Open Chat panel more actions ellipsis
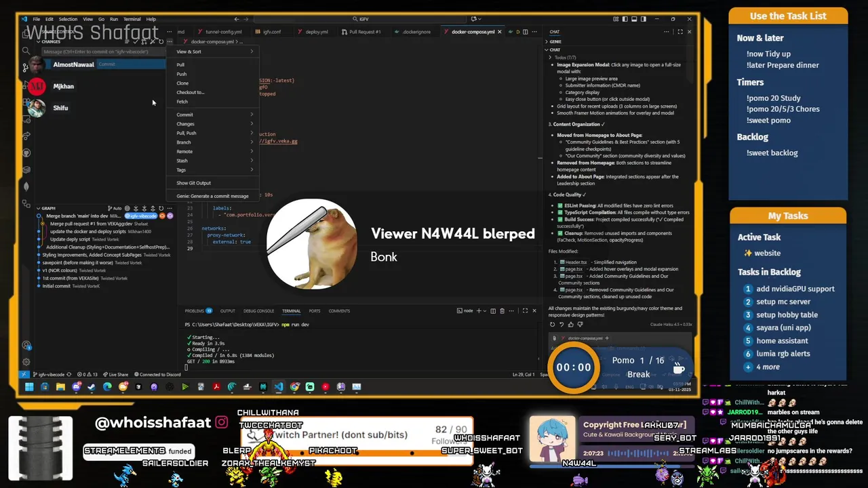The height and width of the screenshot is (488, 868). (x=667, y=32)
